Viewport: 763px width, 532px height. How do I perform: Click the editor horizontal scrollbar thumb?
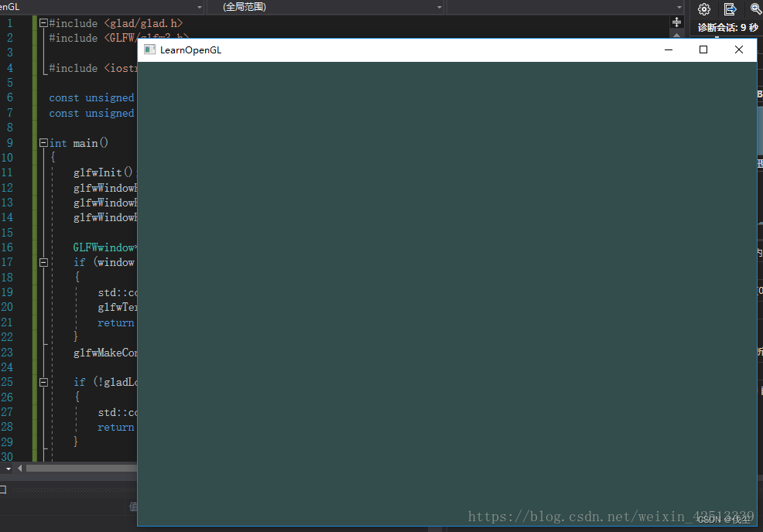pyautogui.click(x=82, y=469)
